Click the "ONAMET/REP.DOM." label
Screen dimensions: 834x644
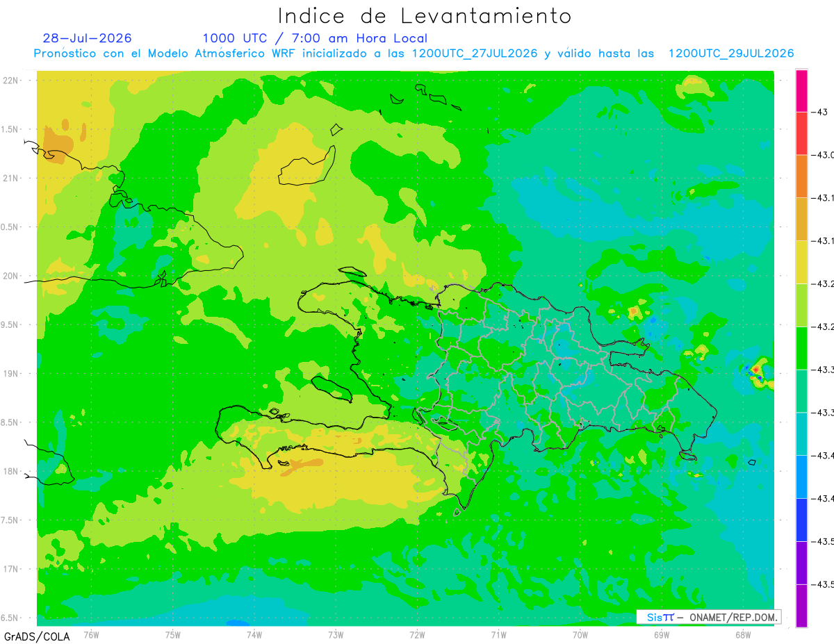[x=734, y=617]
